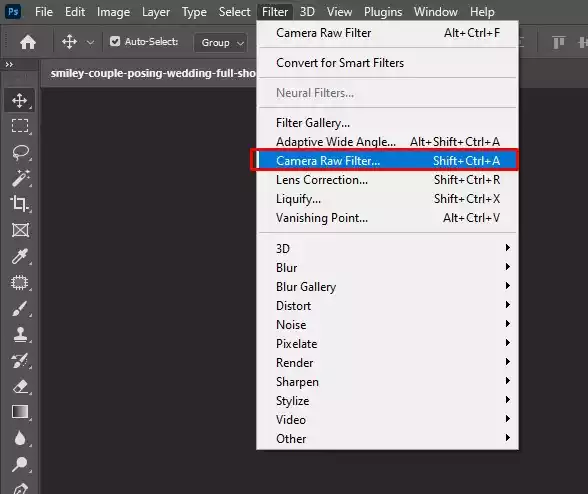Select the Frame tool
Image resolution: width=588 pixels, height=494 pixels.
point(20,230)
